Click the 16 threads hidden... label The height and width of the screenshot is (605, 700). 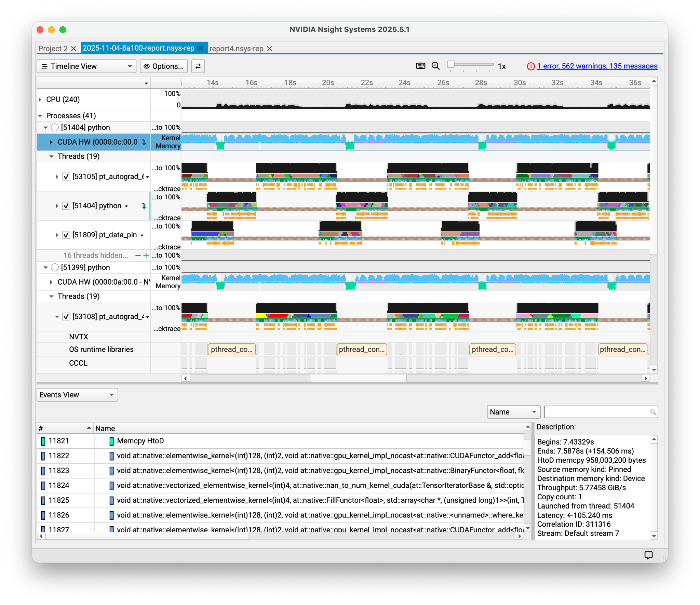pyautogui.click(x=96, y=255)
